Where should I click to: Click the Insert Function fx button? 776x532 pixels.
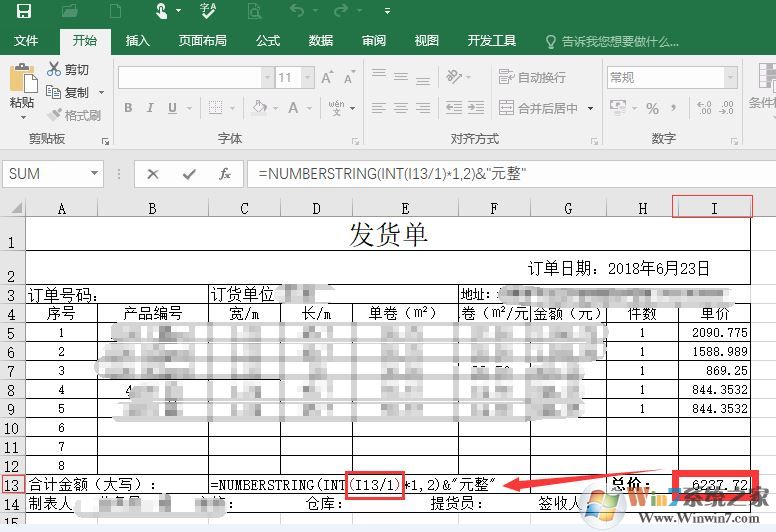225,174
